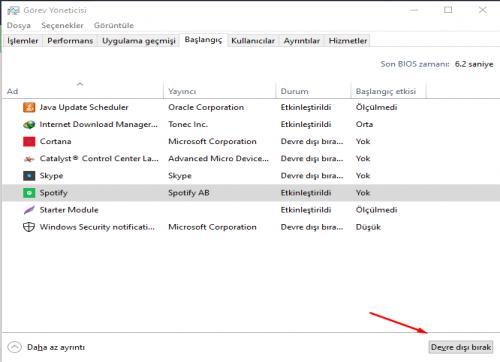Click the Devre dışı bırak button

[x=461, y=347]
